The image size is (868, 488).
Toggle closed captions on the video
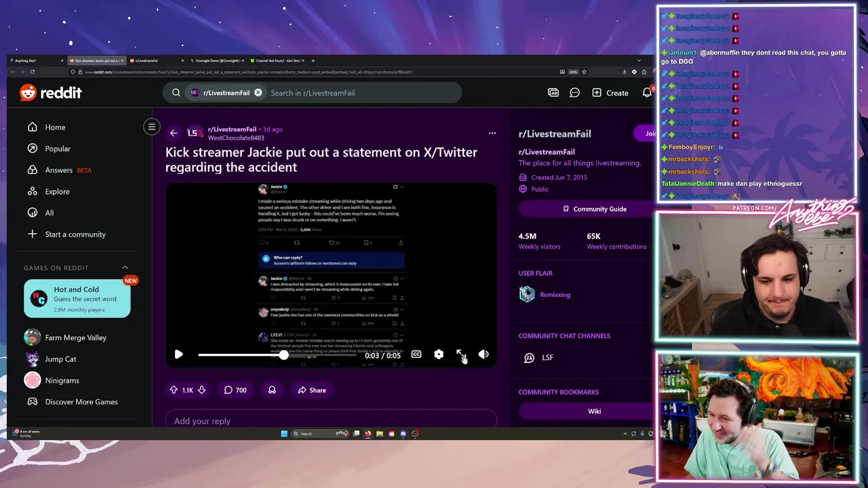tap(416, 354)
